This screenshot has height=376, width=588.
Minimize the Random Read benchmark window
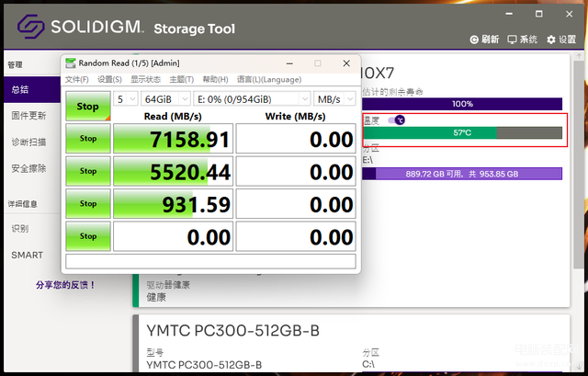click(x=289, y=63)
